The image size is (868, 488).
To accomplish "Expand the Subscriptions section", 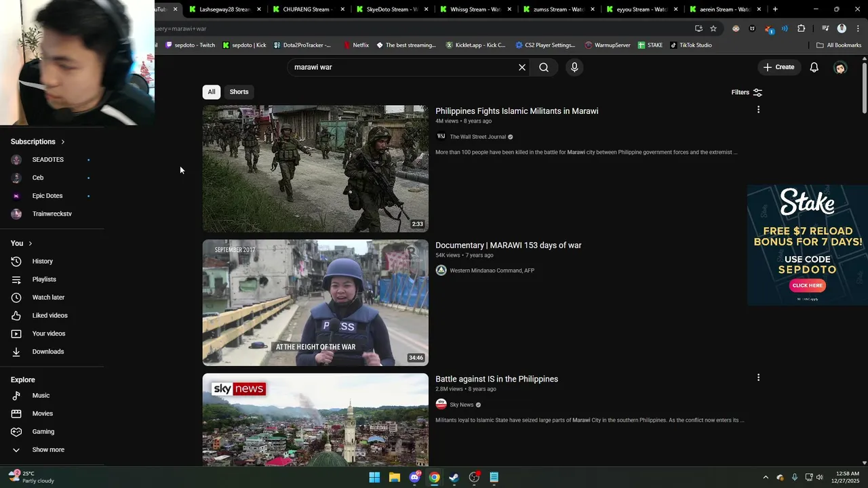I will [38, 142].
